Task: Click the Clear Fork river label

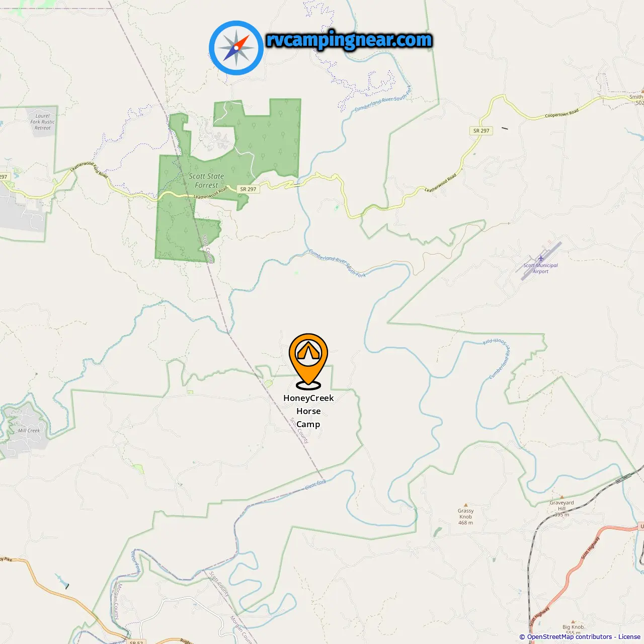Action: coord(316,485)
